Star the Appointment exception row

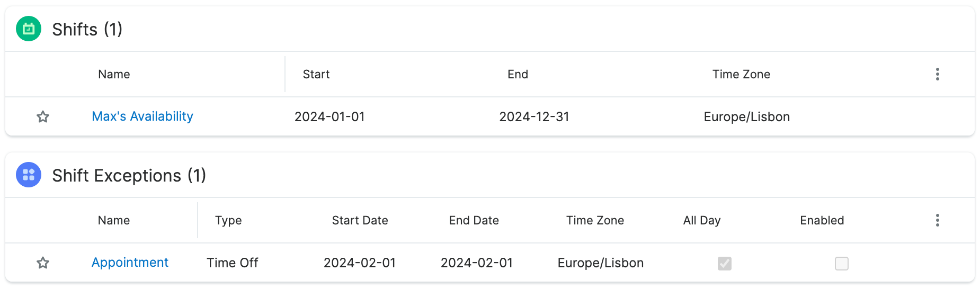click(43, 263)
